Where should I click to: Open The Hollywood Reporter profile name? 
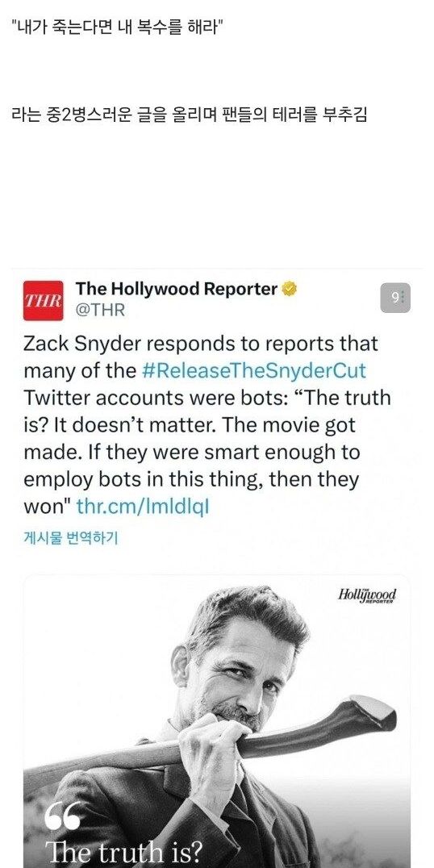pyautogui.click(x=177, y=289)
